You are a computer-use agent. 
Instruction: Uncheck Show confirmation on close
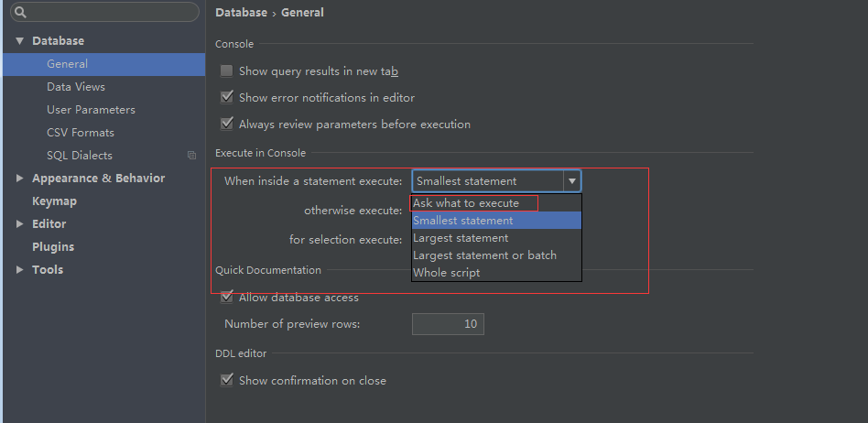click(226, 380)
